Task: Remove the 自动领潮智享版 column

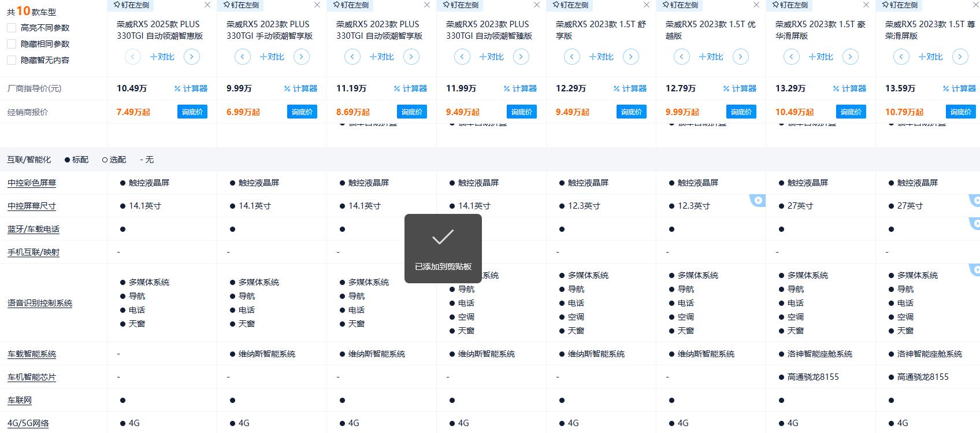Action: (427, 5)
